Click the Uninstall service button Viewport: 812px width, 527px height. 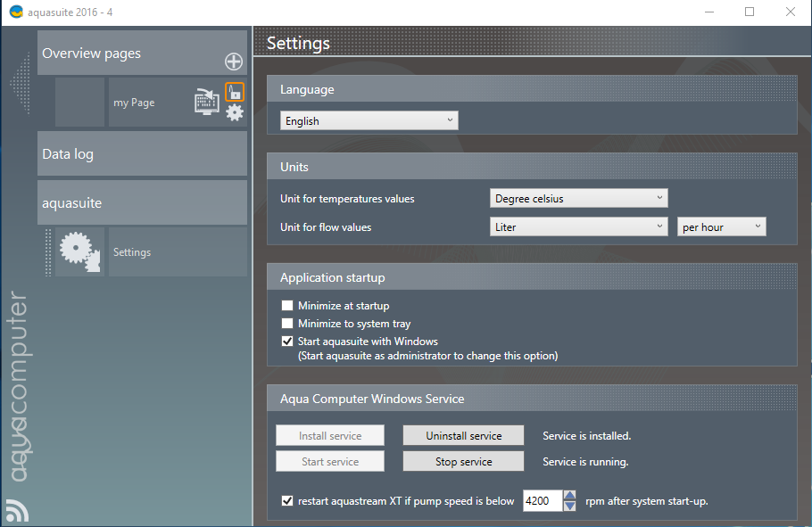[463, 435]
